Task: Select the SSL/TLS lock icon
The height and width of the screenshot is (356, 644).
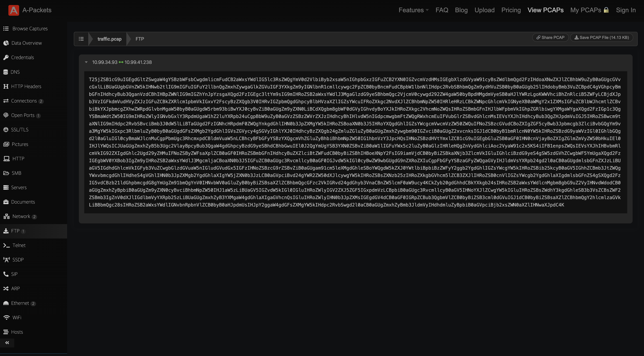Action: tap(6, 130)
